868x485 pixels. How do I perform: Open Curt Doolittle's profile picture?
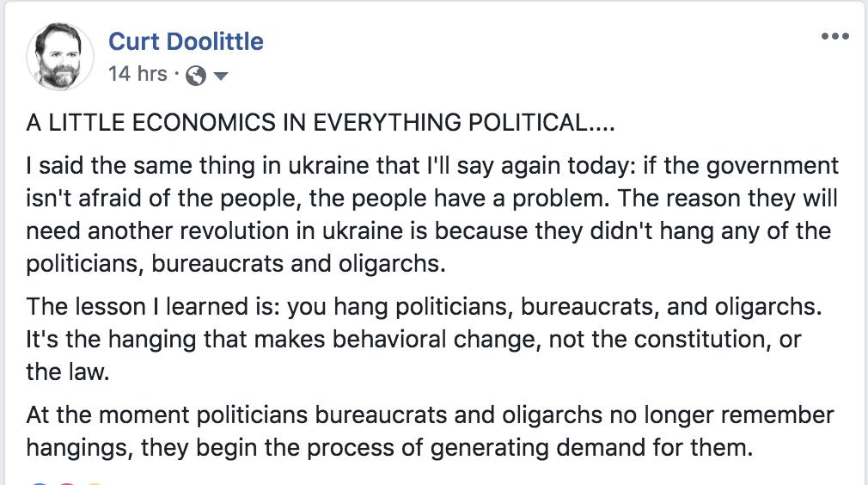60,56
